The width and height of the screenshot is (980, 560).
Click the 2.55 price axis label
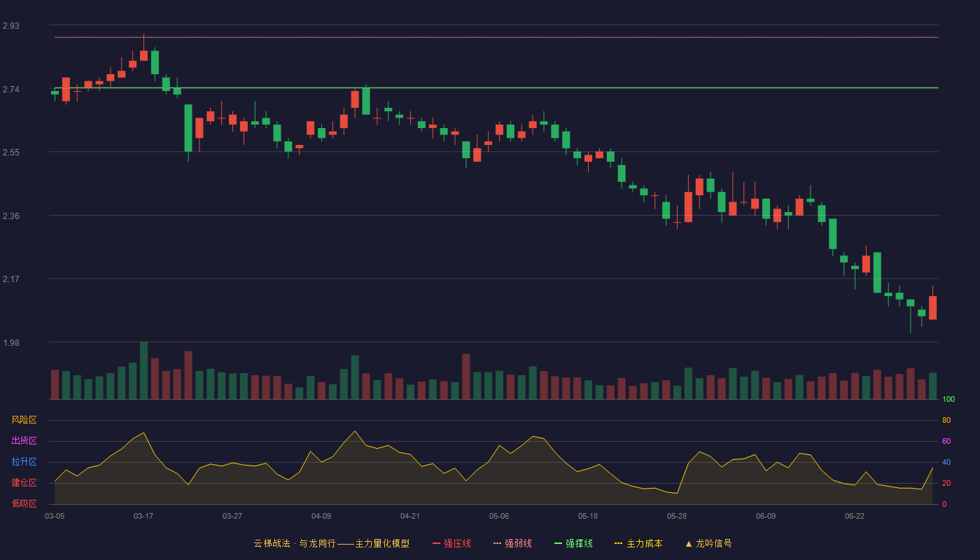[x=11, y=153]
